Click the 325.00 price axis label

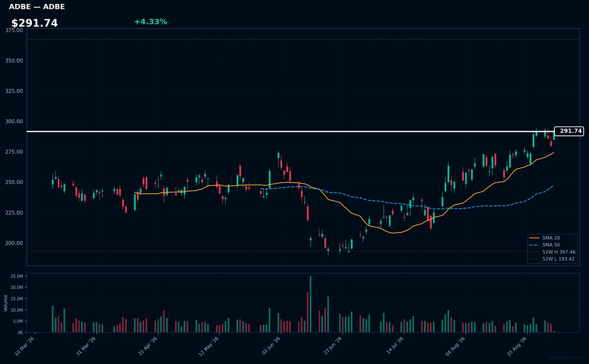tap(14, 91)
